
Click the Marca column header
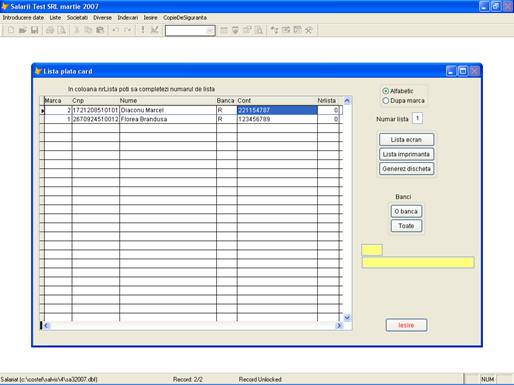tap(58, 100)
